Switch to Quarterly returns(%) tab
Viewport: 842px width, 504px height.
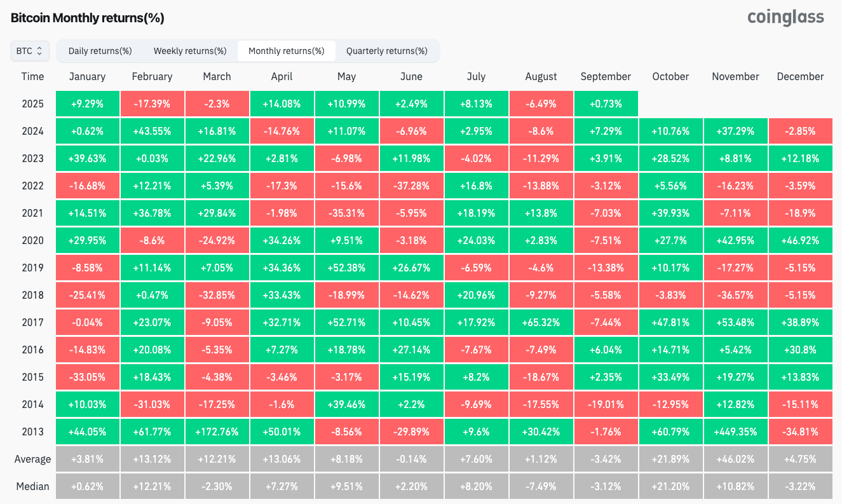(x=386, y=51)
